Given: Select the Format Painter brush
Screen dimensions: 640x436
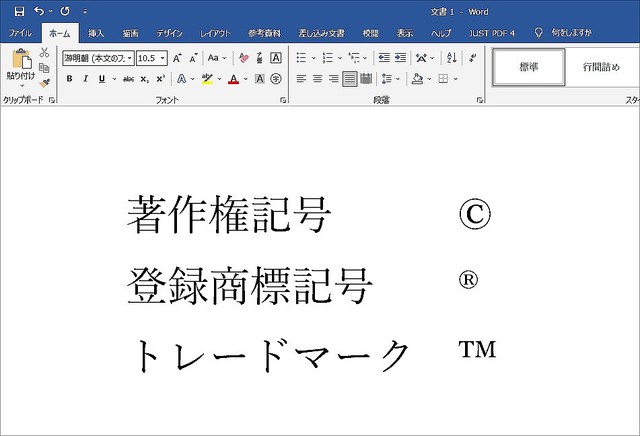Looking at the screenshot, I should pos(44,83).
